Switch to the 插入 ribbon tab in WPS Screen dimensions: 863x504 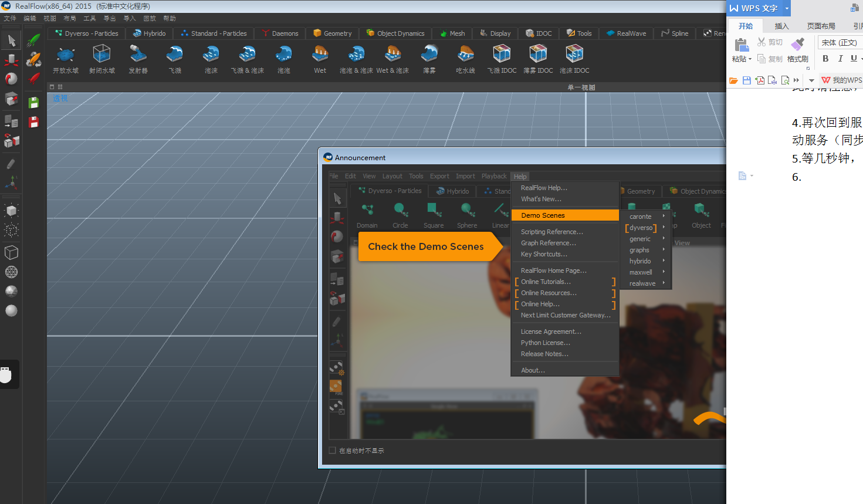pyautogui.click(x=781, y=26)
